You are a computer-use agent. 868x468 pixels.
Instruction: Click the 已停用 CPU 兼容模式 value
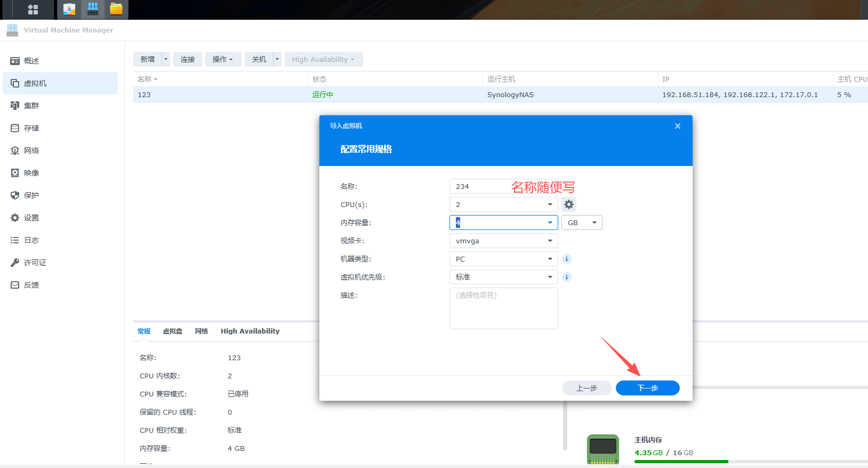pyautogui.click(x=238, y=394)
